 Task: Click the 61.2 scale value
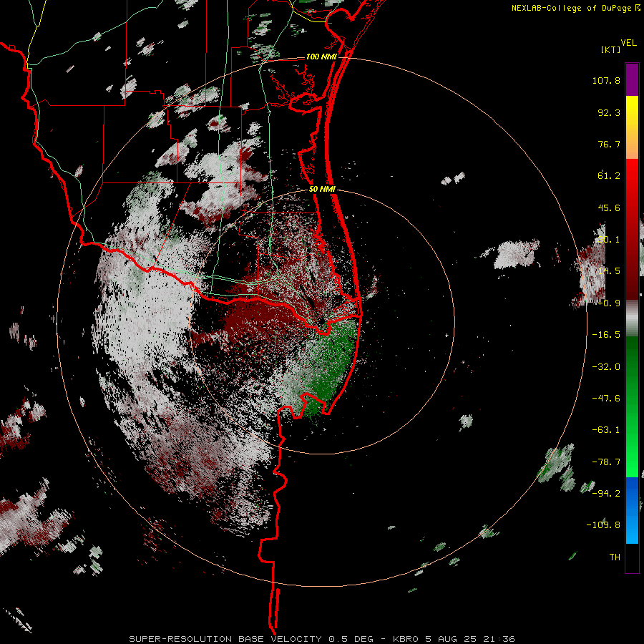(609, 176)
